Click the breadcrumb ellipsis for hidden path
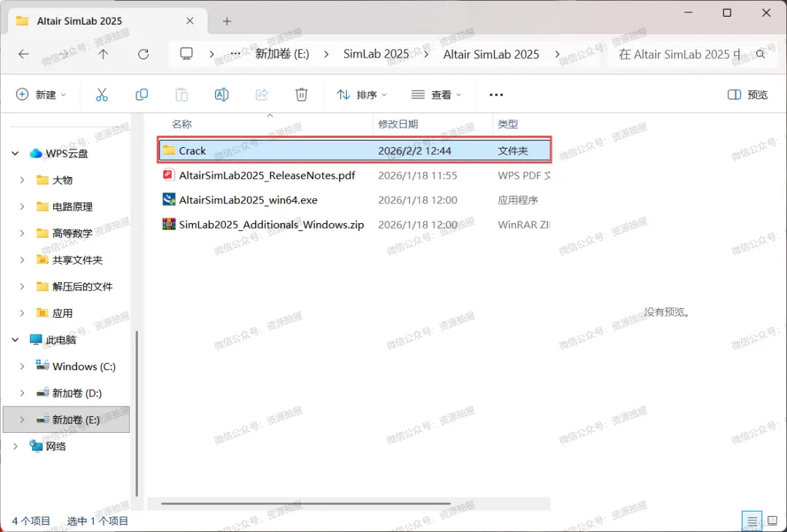Viewport: 787px width, 532px height. [235, 54]
